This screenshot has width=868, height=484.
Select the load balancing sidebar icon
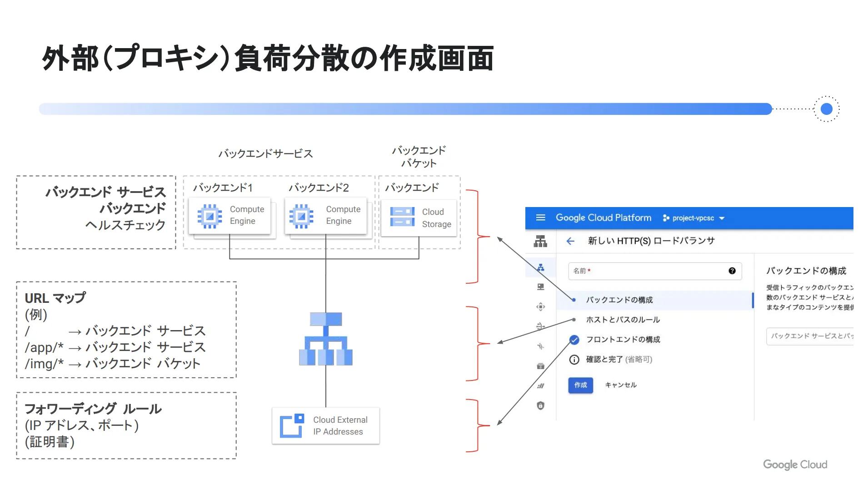click(x=540, y=267)
